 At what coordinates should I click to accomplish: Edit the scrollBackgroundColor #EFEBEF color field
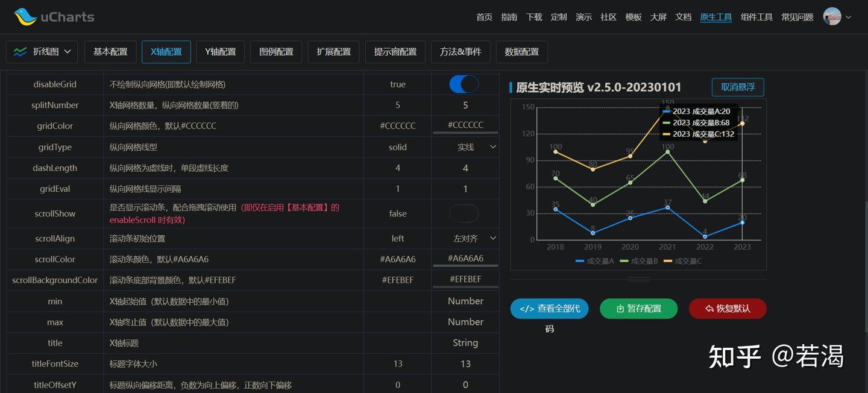[465, 280]
